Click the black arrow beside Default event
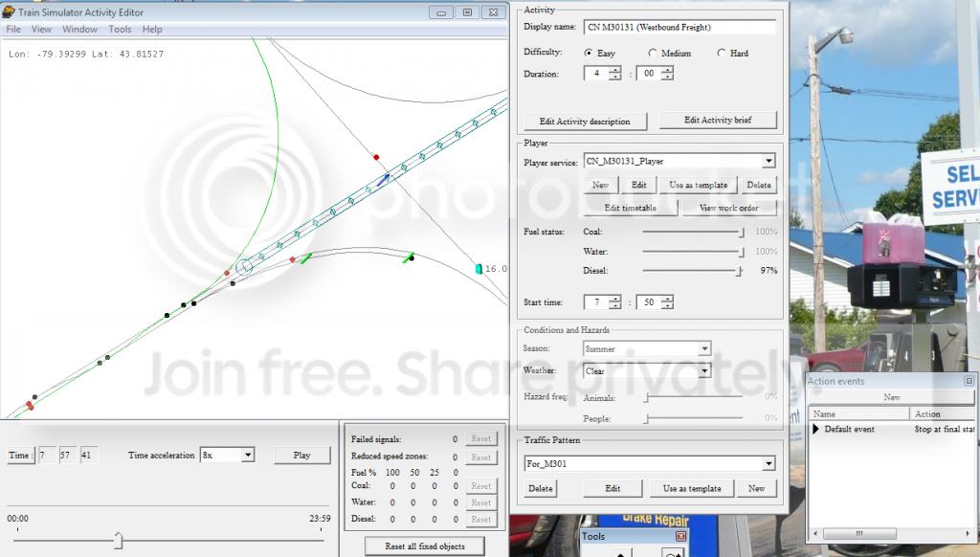Image resolution: width=980 pixels, height=557 pixels. click(816, 430)
